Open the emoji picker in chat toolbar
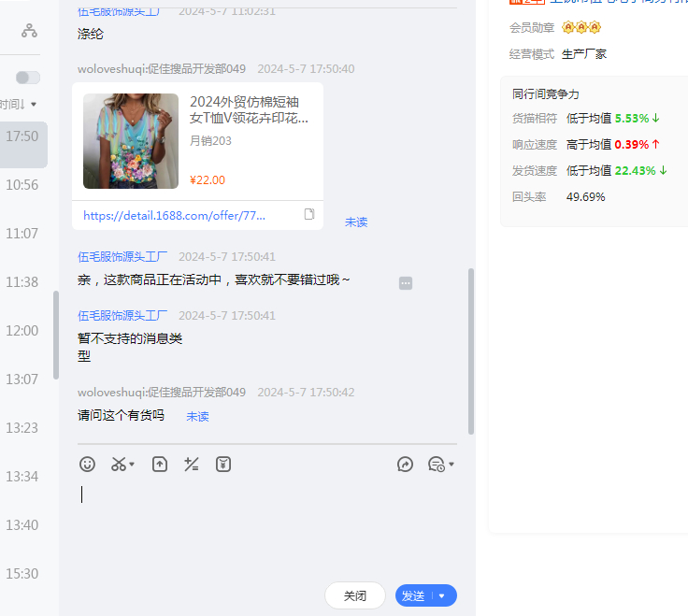This screenshot has height=616, width=688. pos(87,465)
